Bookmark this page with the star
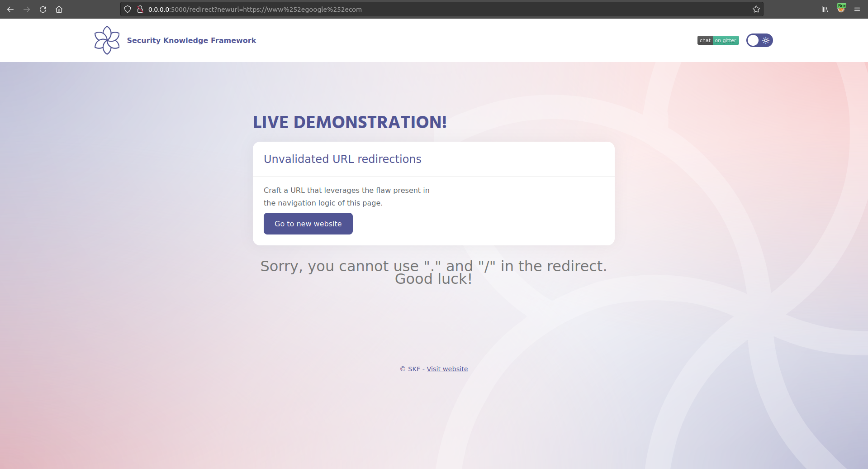Screen dimensions: 868x469 pyautogui.click(x=756, y=9)
